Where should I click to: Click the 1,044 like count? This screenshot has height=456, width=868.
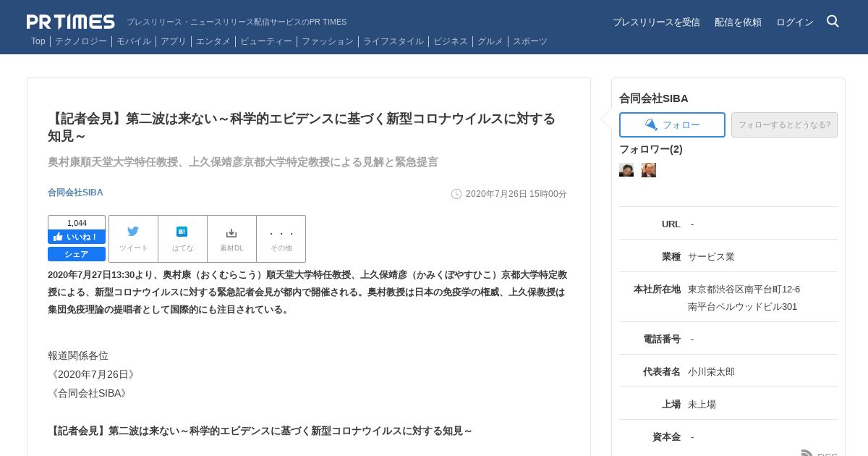(x=77, y=223)
